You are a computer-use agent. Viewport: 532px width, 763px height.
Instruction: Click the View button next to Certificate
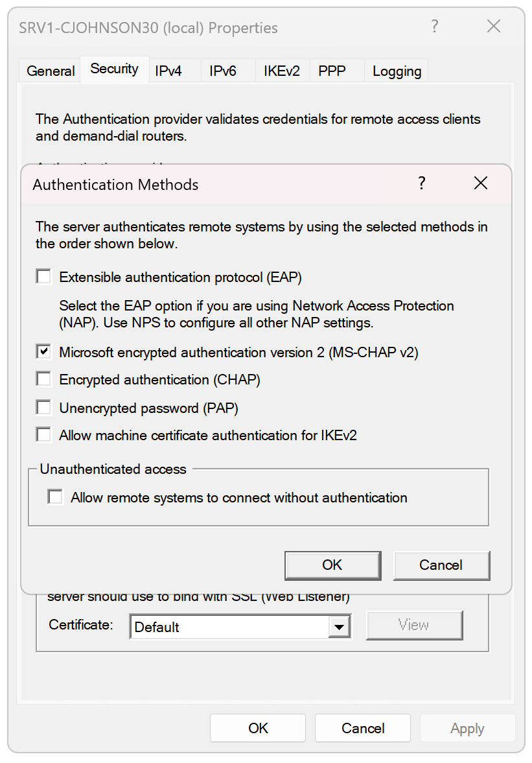414,624
